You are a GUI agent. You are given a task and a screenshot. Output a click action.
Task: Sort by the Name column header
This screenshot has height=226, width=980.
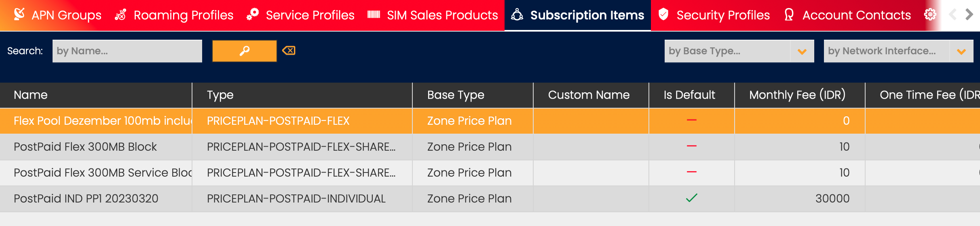coord(31,95)
